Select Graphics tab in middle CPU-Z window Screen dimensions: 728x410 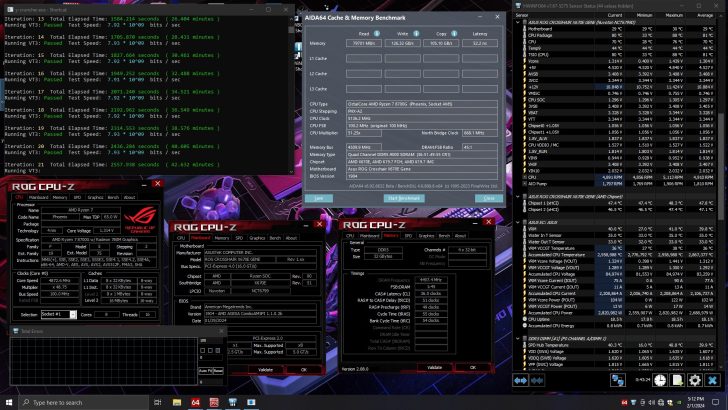257,238
